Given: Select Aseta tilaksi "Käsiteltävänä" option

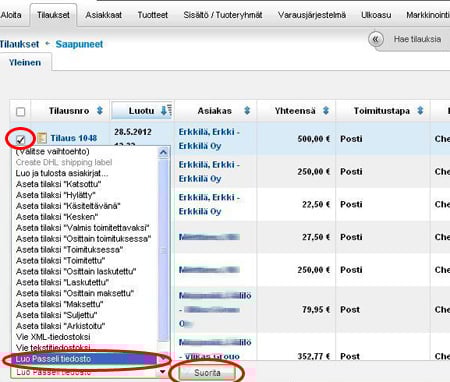Looking at the screenshot, I should [68, 206].
